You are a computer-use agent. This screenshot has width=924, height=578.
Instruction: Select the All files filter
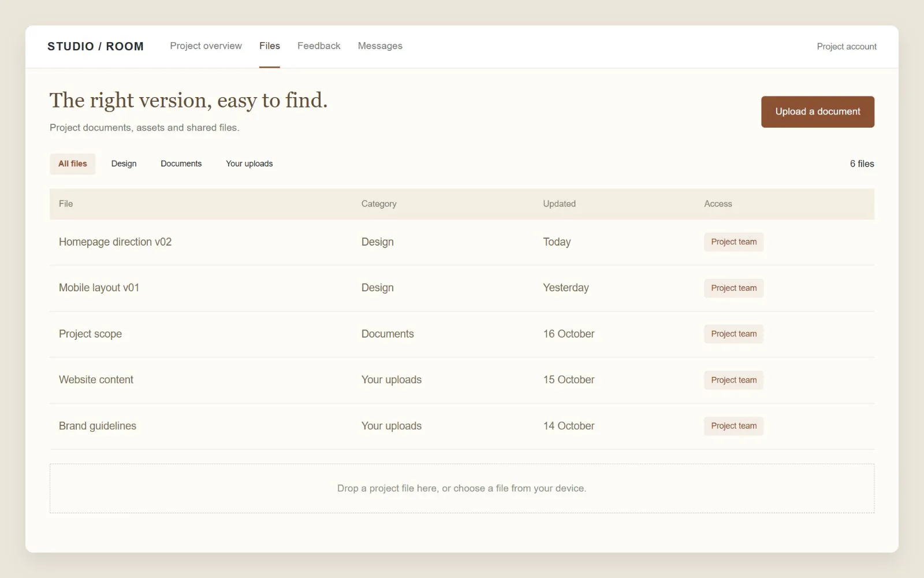(x=73, y=164)
